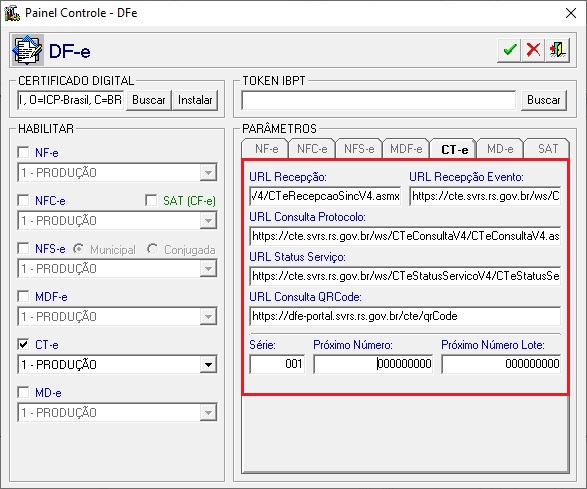
Task: Click Buscar for the digital certificate
Action: (x=149, y=100)
